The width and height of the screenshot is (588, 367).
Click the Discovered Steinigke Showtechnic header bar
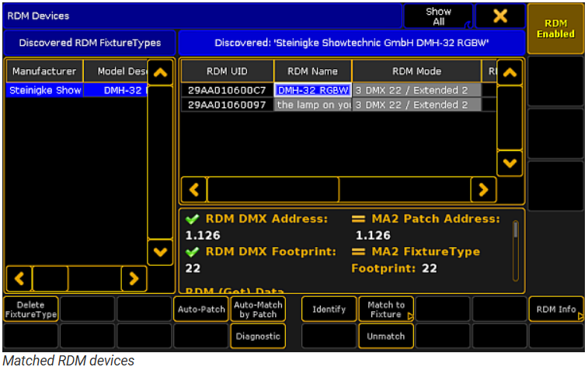[351, 43]
